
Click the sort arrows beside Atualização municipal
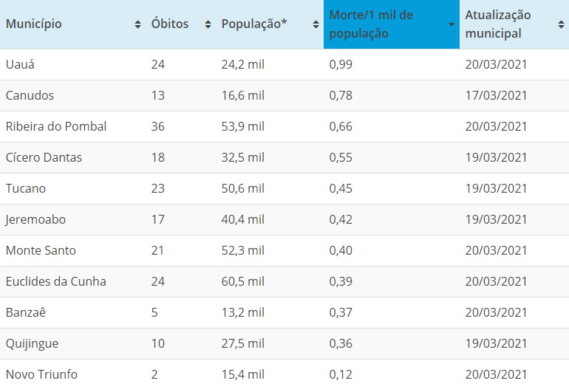point(561,24)
